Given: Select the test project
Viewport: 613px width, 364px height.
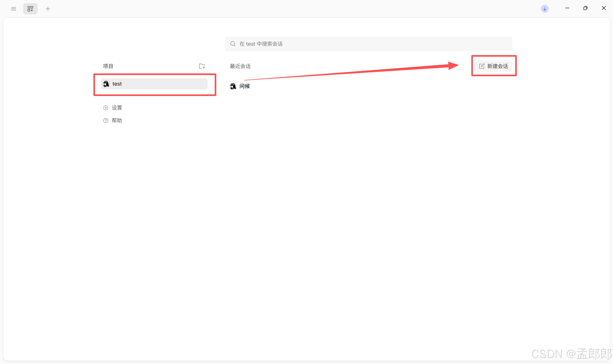Looking at the screenshot, I should pos(154,84).
